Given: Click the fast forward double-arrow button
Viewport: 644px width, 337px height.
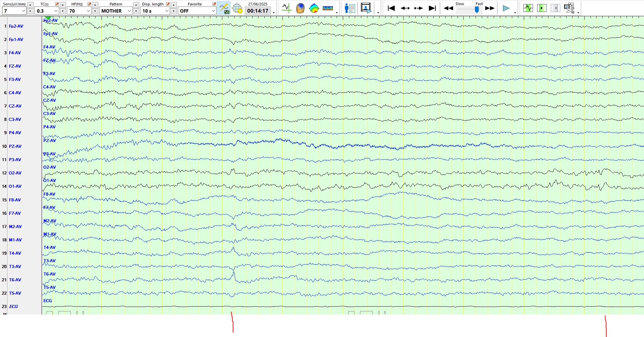Looking at the screenshot, I should [490, 8].
